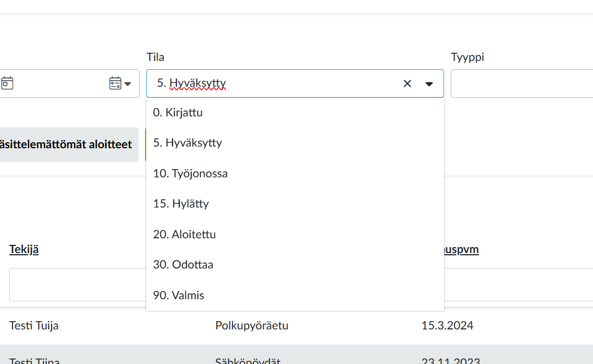This screenshot has height=364, width=593.
Task: Focus the filter box under Tekijä
Action: (x=77, y=284)
